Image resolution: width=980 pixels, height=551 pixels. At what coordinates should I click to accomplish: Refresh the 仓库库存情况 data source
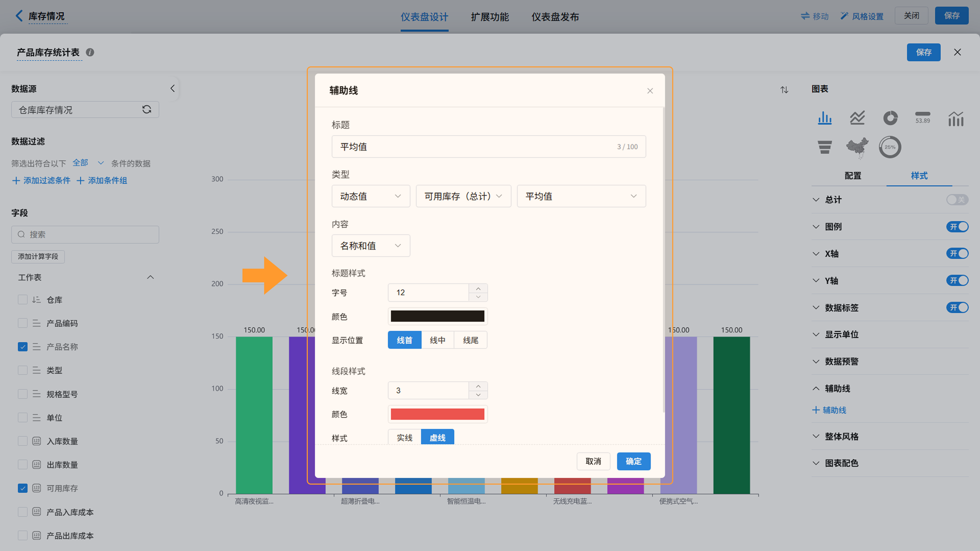[146, 110]
